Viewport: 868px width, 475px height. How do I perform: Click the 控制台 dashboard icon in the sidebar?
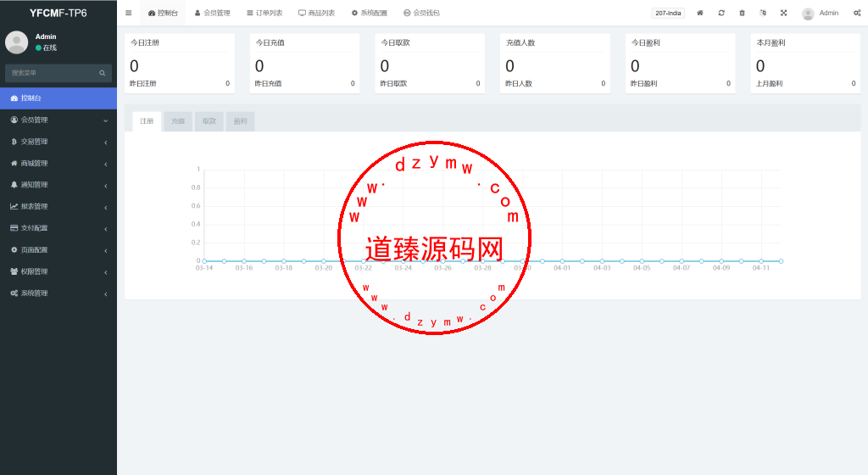click(14, 98)
